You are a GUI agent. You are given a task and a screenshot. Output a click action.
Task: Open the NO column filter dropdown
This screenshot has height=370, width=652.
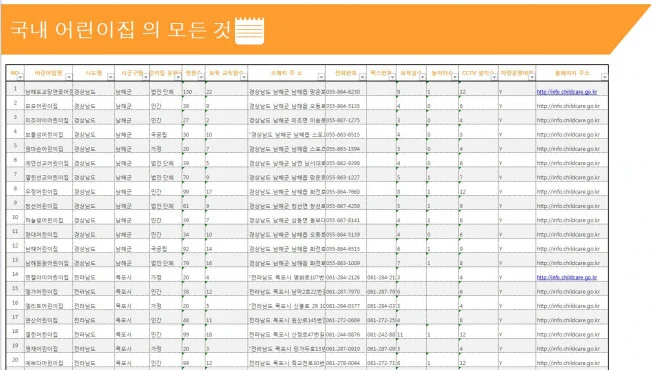point(20,77)
